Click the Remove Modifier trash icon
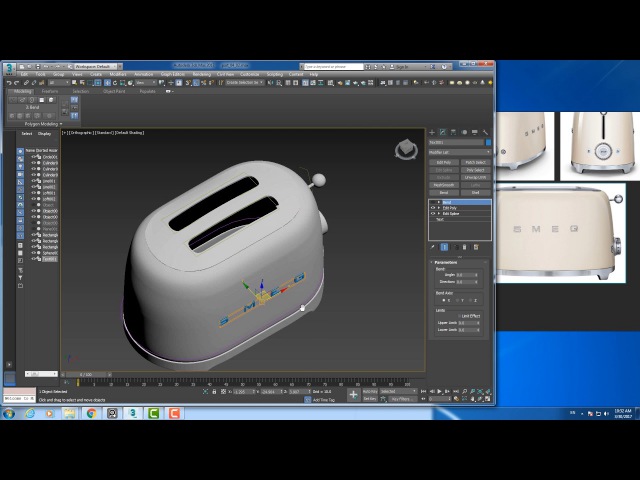 464,247
